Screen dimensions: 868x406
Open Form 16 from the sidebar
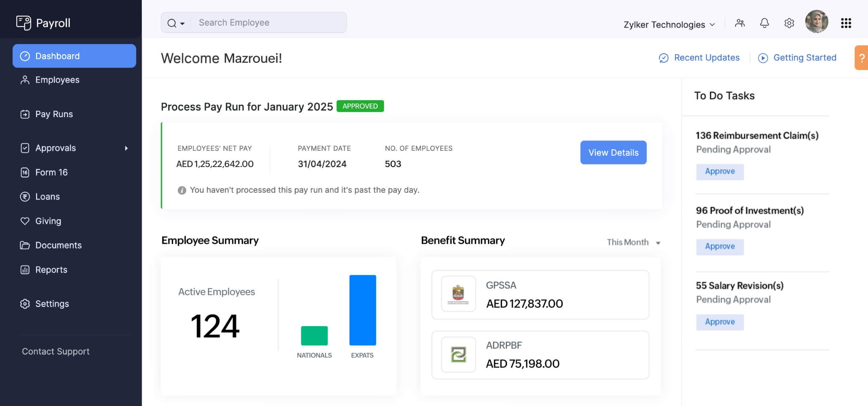[51, 173]
